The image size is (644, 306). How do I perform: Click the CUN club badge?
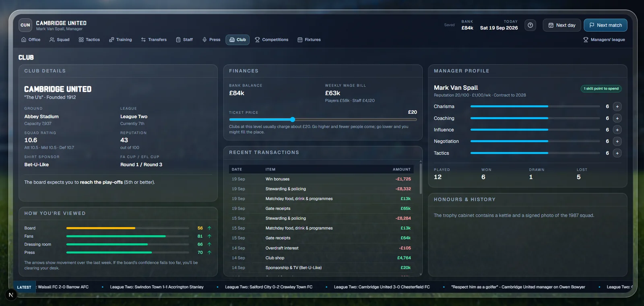[x=25, y=25]
